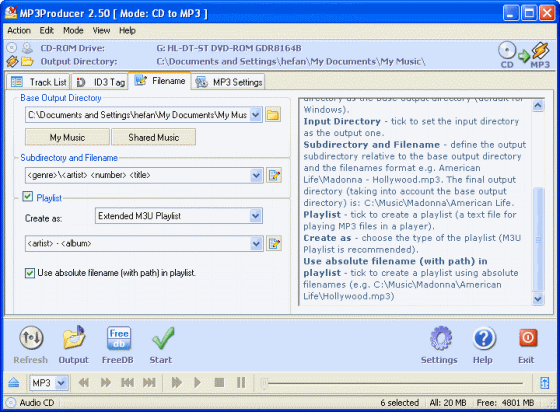
Task: Open the Create as playlist type dropdown
Action: click(x=255, y=216)
